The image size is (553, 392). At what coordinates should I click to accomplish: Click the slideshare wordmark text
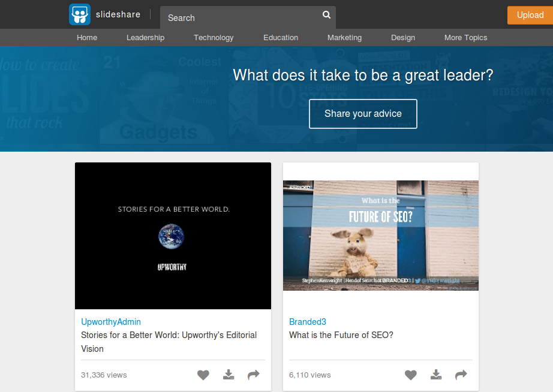click(x=118, y=14)
